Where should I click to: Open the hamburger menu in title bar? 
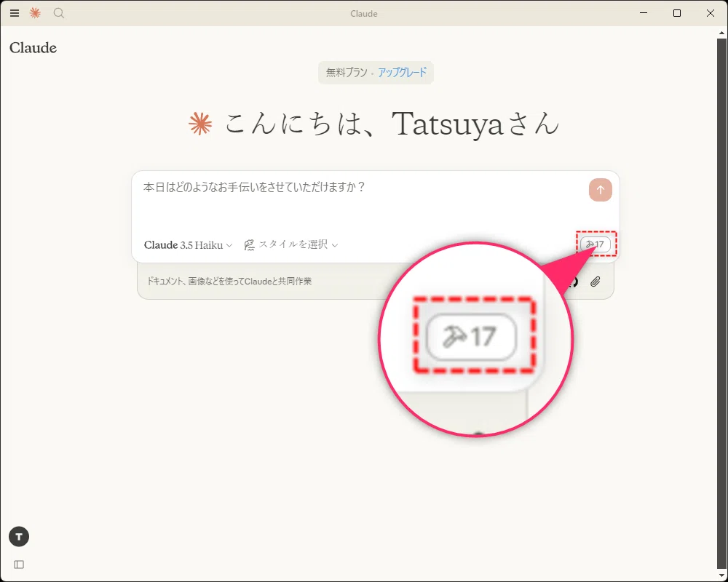coord(15,14)
